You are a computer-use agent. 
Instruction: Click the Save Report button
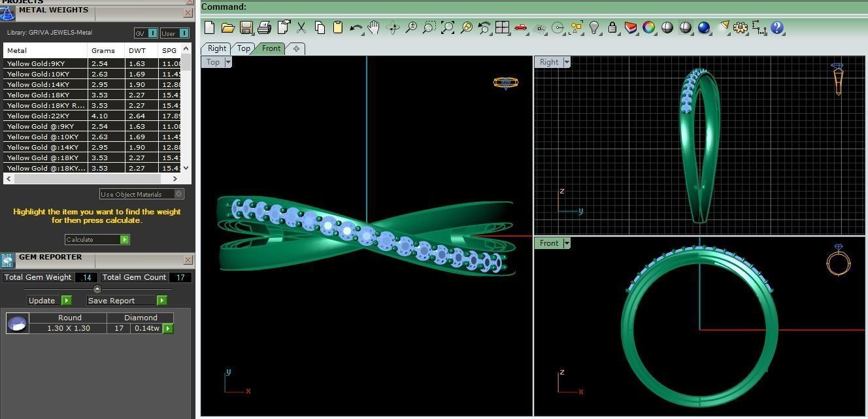point(127,300)
